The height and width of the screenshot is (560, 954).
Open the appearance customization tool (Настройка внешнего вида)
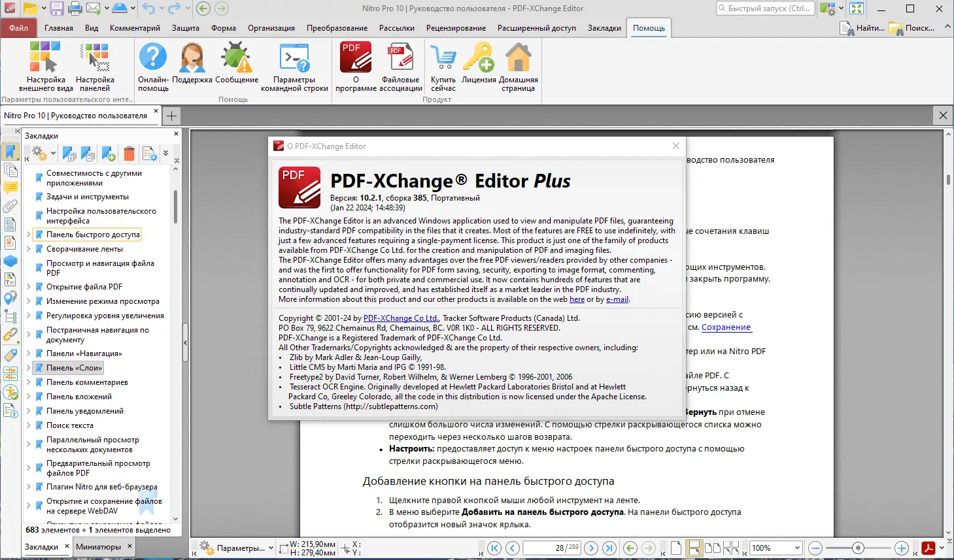(x=46, y=66)
